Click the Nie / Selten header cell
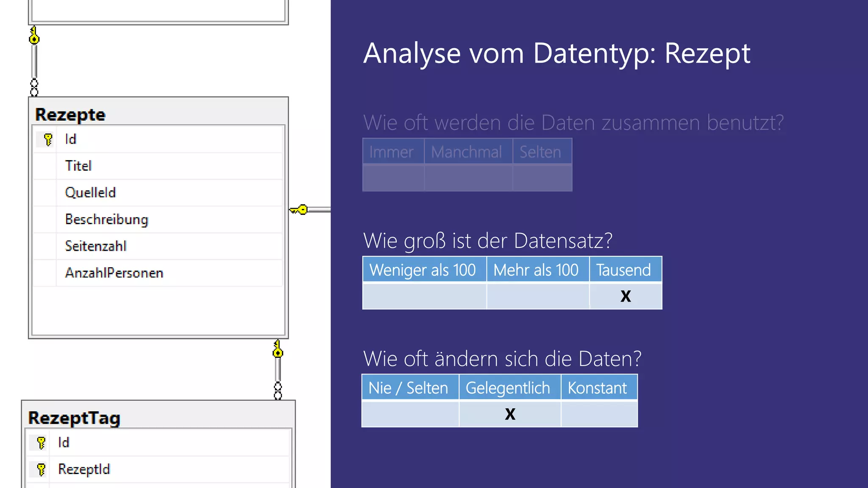The height and width of the screenshot is (488, 868). 410,387
